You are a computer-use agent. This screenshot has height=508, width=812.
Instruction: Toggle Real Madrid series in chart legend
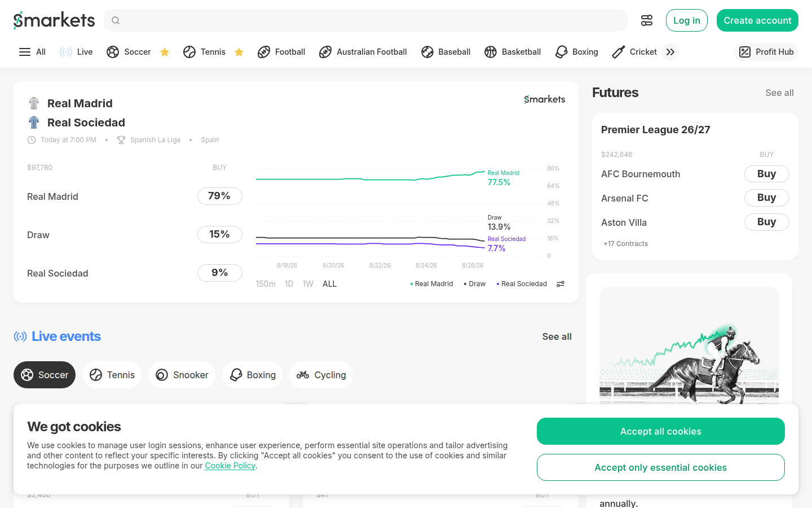[x=432, y=284]
